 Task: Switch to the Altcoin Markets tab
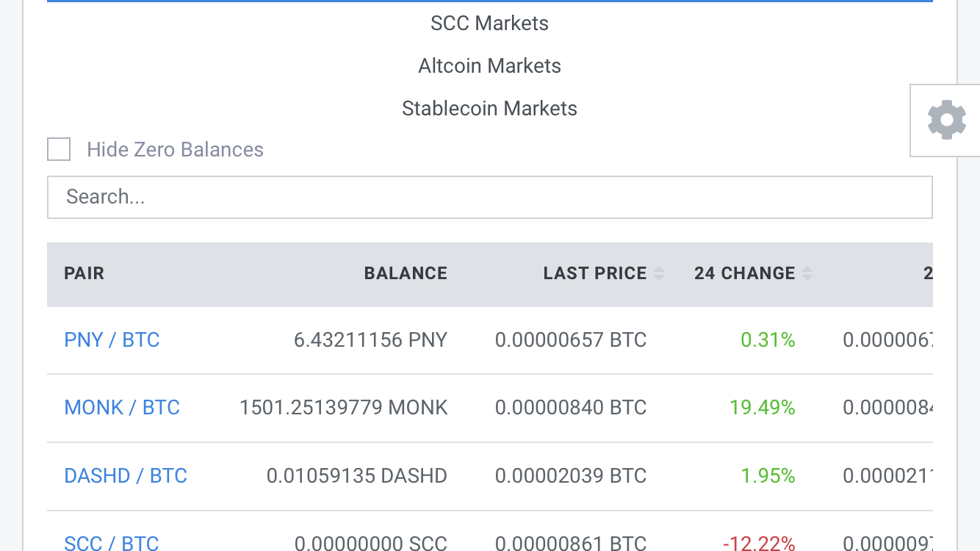[489, 66]
